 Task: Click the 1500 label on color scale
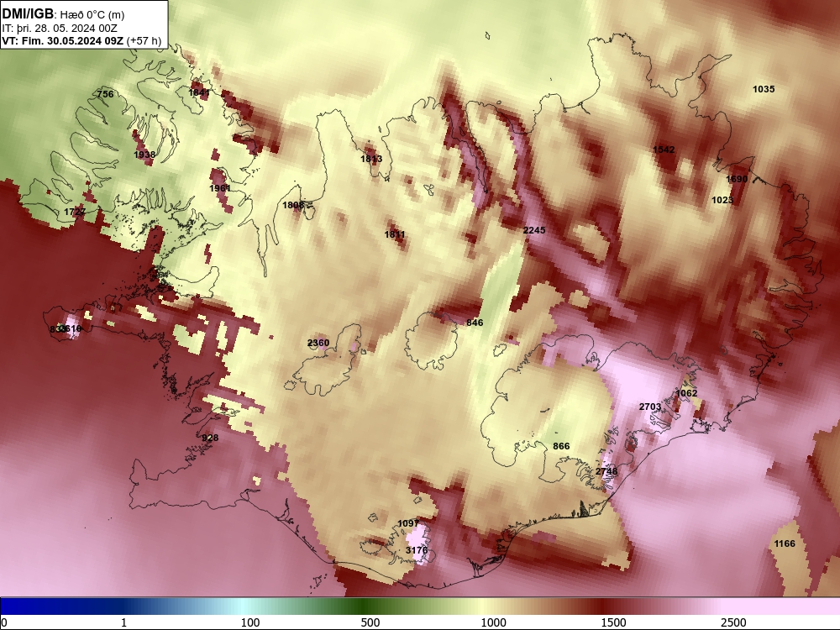click(613, 622)
